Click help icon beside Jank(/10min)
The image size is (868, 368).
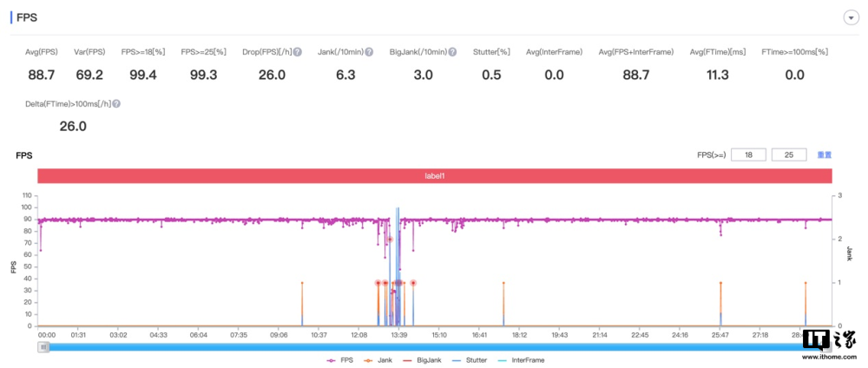pos(369,52)
